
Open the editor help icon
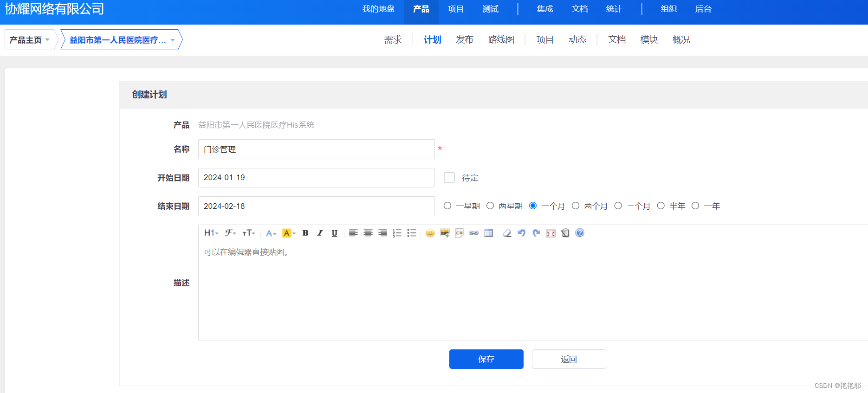click(x=580, y=233)
